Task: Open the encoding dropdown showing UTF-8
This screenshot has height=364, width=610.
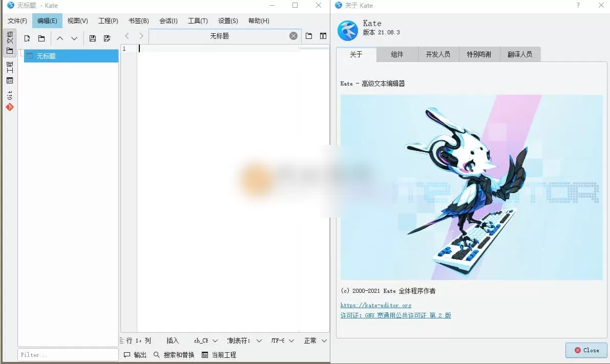Action: click(x=282, y=340)
